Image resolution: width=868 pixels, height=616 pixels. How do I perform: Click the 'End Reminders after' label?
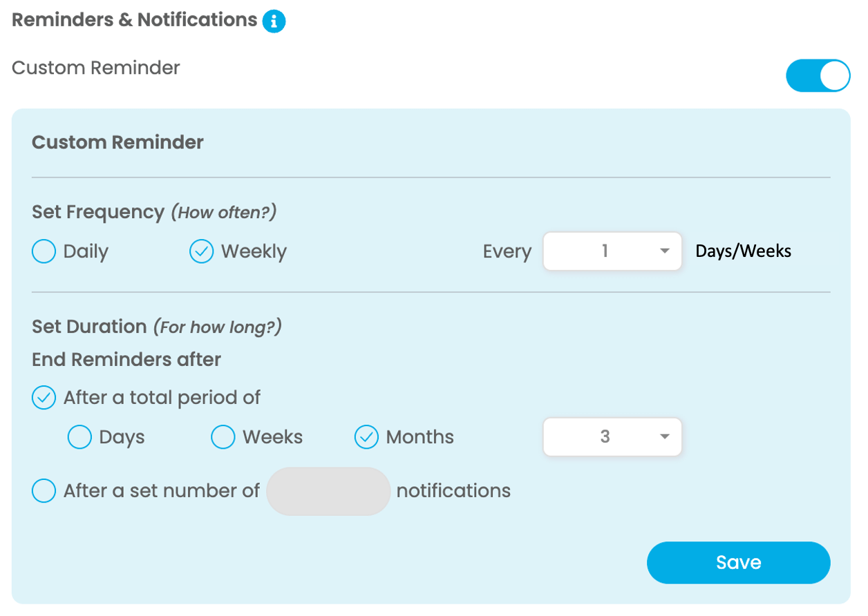(126, 359)
